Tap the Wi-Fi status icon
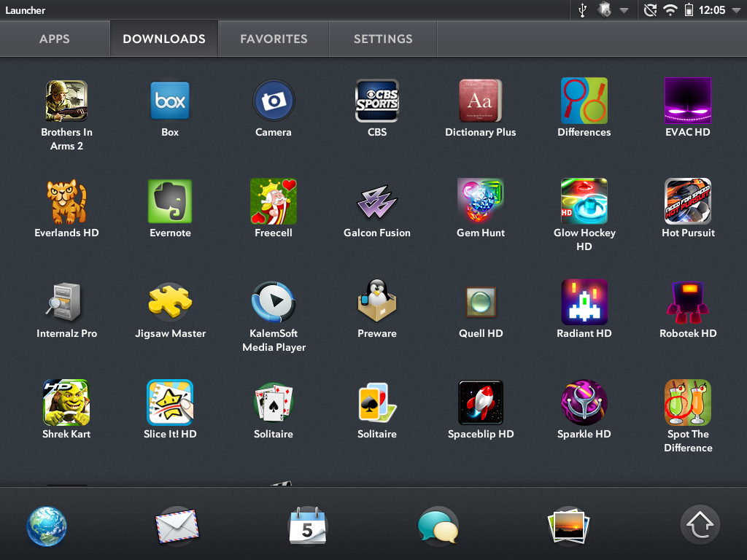The image size is (747, 560). [670, 10]
